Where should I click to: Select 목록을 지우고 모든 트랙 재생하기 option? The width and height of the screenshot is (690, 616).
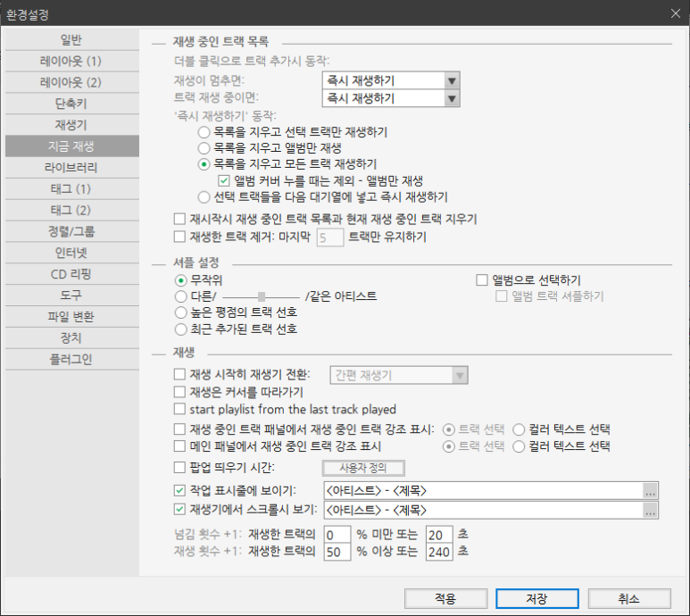click(x=204, y=164)
